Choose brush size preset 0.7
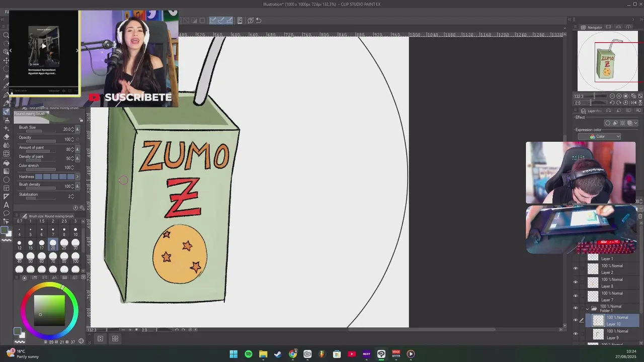 (20, 221)
